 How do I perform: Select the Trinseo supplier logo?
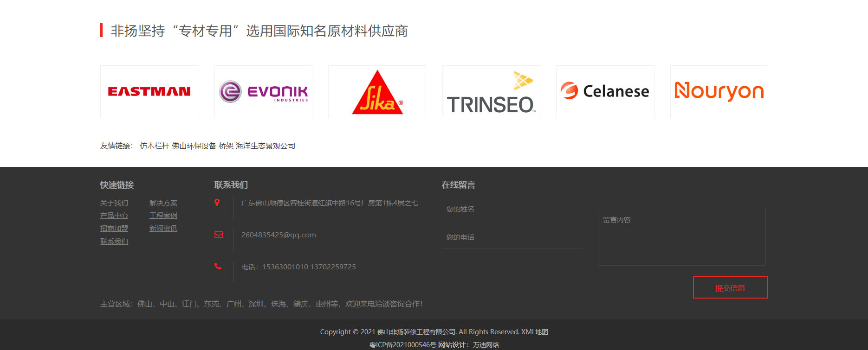[491, 92]
